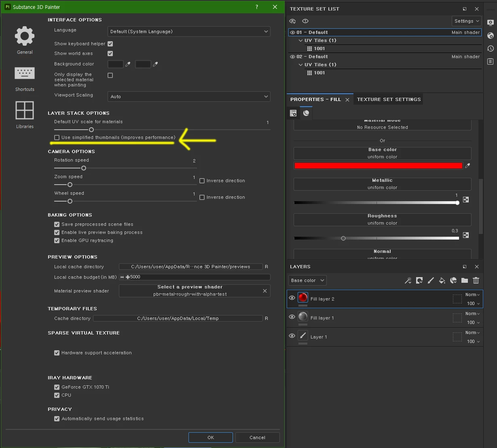
Task: Click the first background color eyedropper
Action: 128,64
